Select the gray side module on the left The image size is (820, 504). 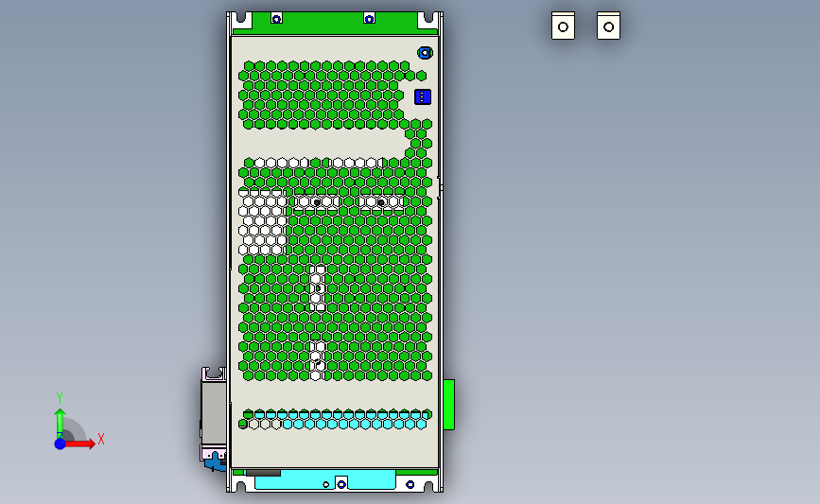click(214, 413)
